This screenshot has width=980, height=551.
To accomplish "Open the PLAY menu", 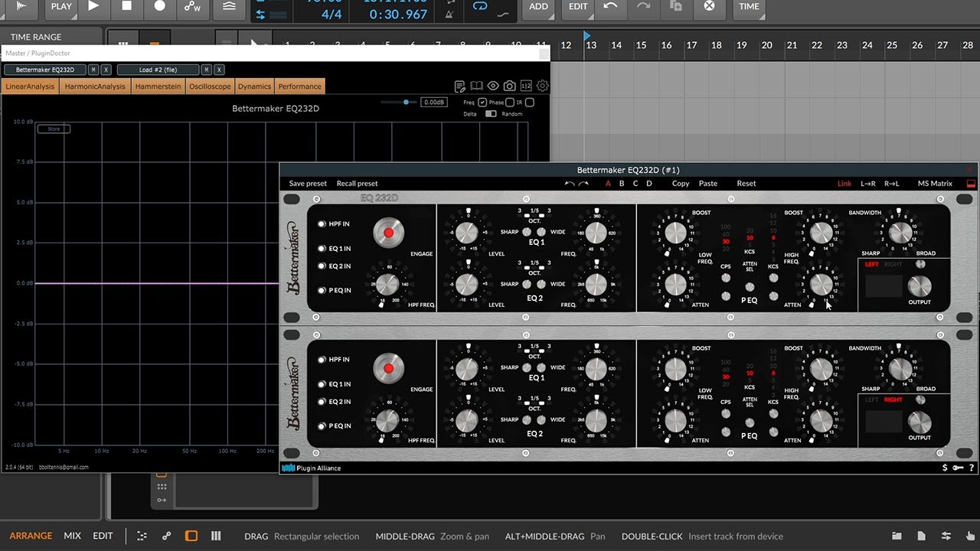I will (x=61, y=6).
